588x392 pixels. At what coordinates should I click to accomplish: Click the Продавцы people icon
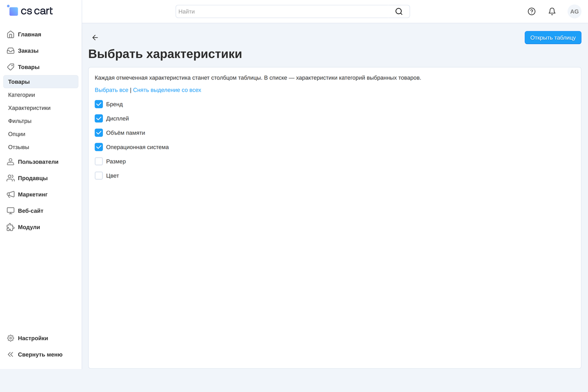[x=11, y=178]
